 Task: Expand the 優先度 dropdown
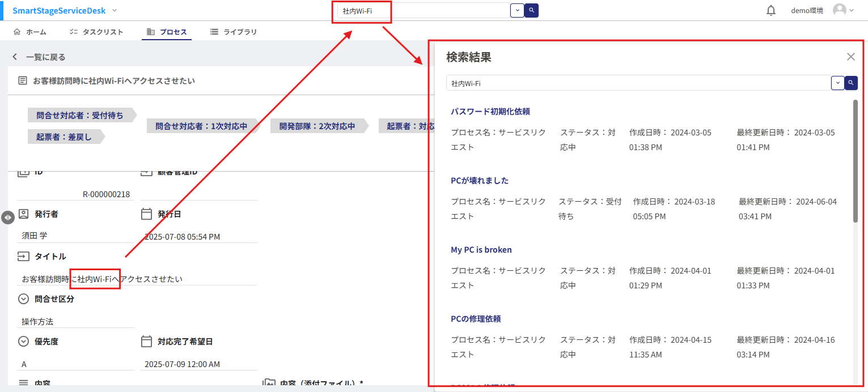(x=23, y=342)
